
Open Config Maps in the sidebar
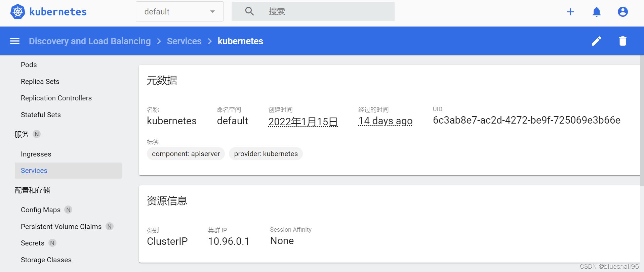[x=41, y=210]
